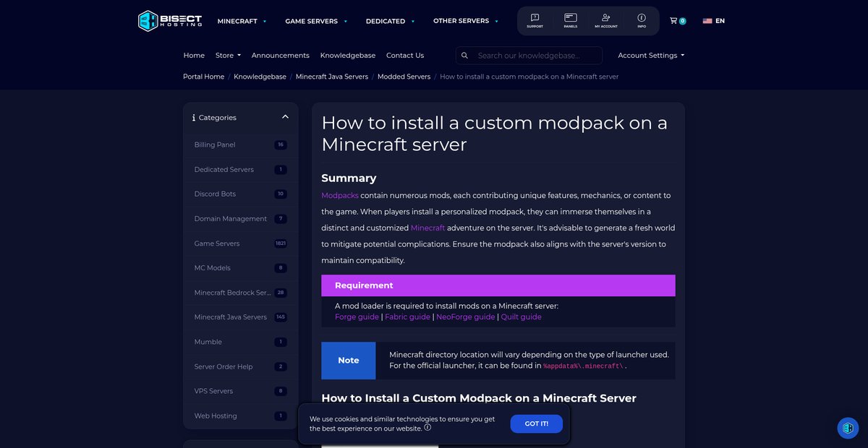The height and width of the screenshot is (448, 868).
Task: Click Minecraft Java Servers breadcrumb
Action: (x=332, y=77)
